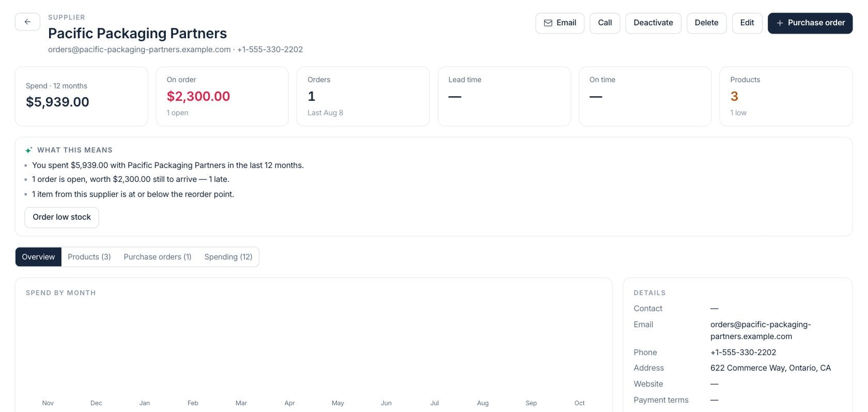Click the '1 open' order note
This screenshot has height=412, width=868.
pos(177,113)
